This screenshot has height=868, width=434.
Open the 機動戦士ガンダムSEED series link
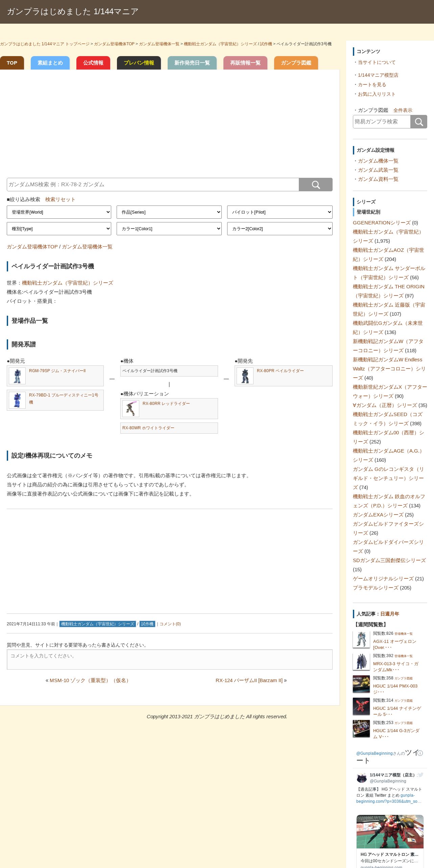click(x=387, y=419)
